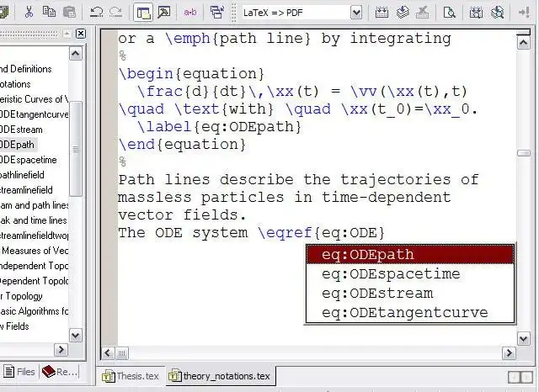Open the window list toolbar icon
The image size is (539, 392).
click(x=217, y=13)
